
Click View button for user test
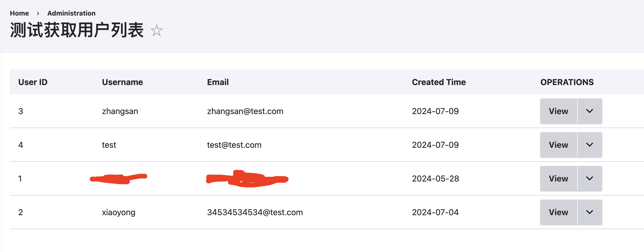pyautogui.click(x=558, y=145)
